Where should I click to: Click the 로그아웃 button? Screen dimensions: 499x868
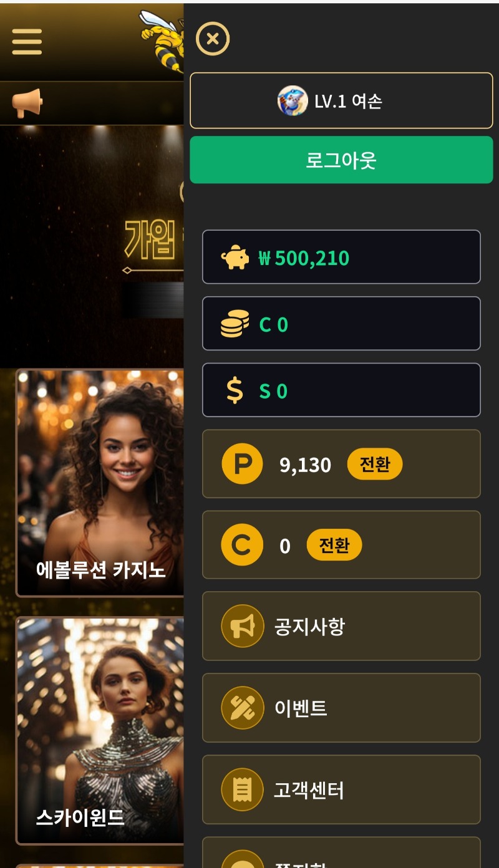[x=341, y=160]
